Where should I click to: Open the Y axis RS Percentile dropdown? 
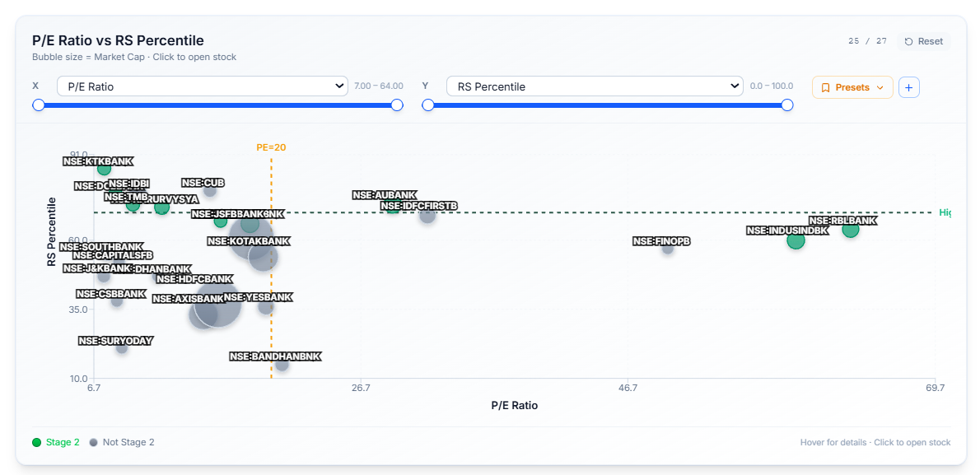(x=595, y=86)
